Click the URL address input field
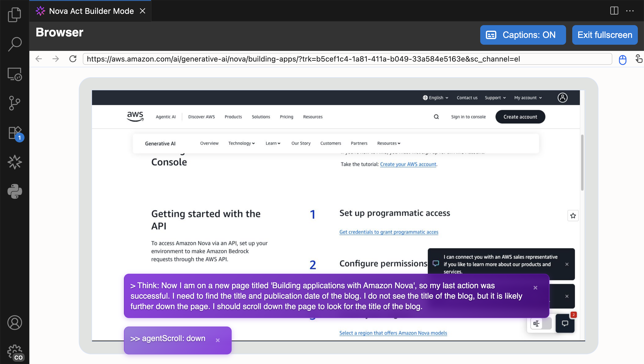 click(347, 59)
